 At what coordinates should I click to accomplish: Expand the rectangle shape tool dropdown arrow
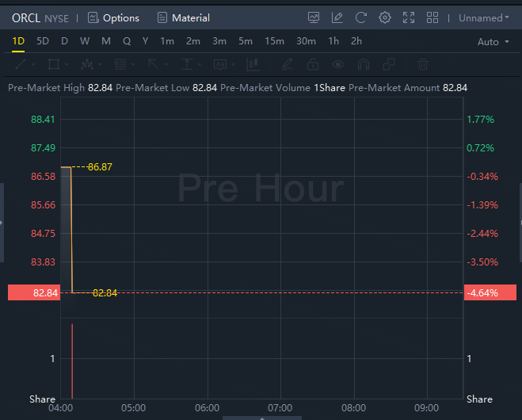[x=67, y=64]
